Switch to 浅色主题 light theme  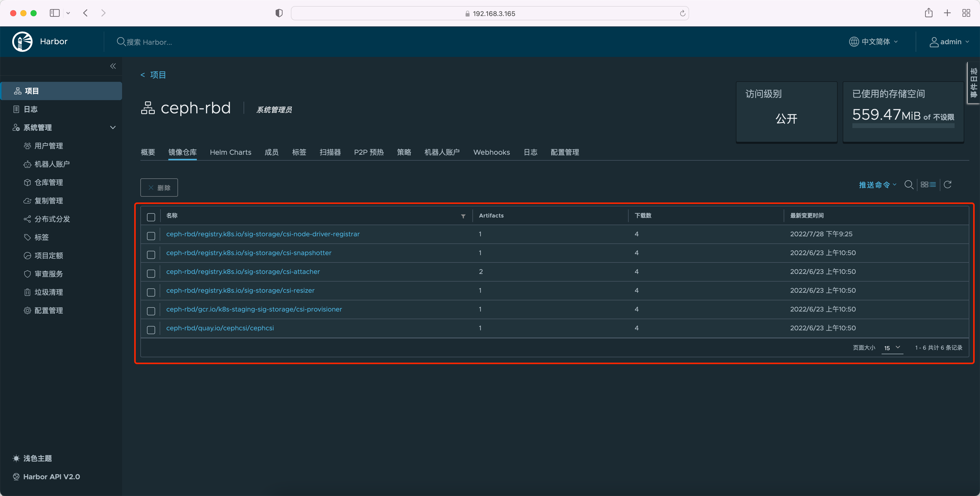point(32,458)
